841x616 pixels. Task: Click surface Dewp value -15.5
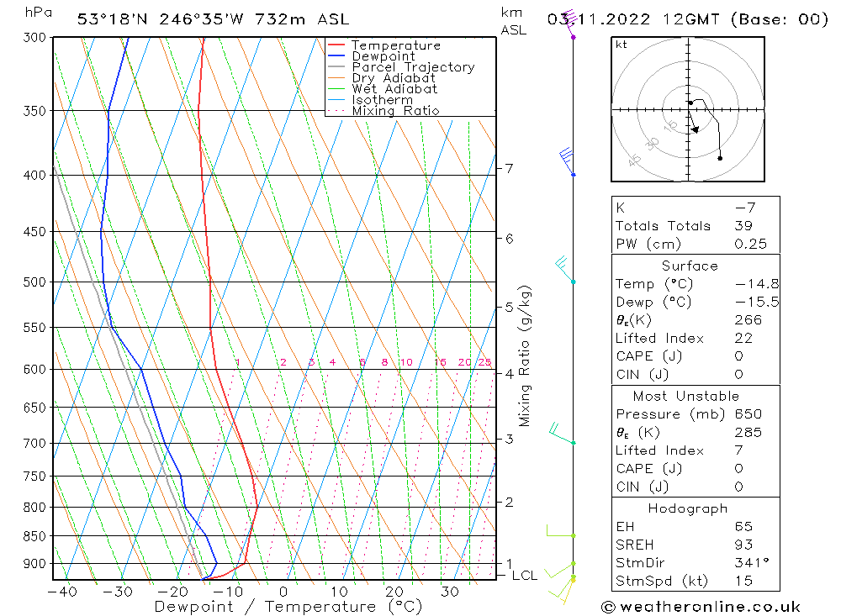point(757,302)
